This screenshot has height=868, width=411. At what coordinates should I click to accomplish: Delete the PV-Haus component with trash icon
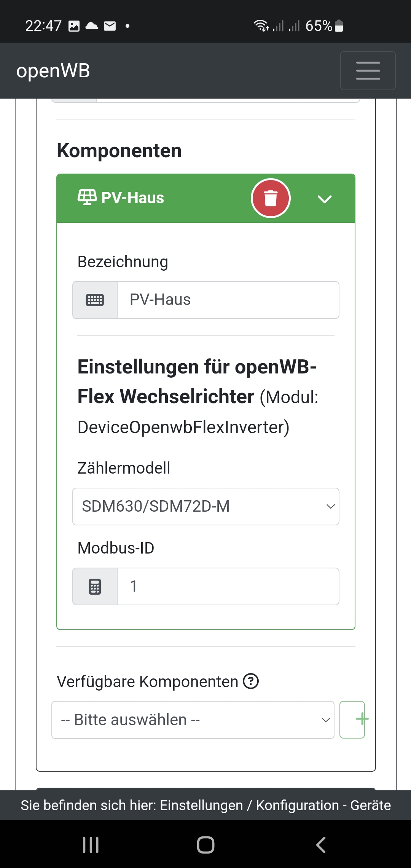coord(271,198)
